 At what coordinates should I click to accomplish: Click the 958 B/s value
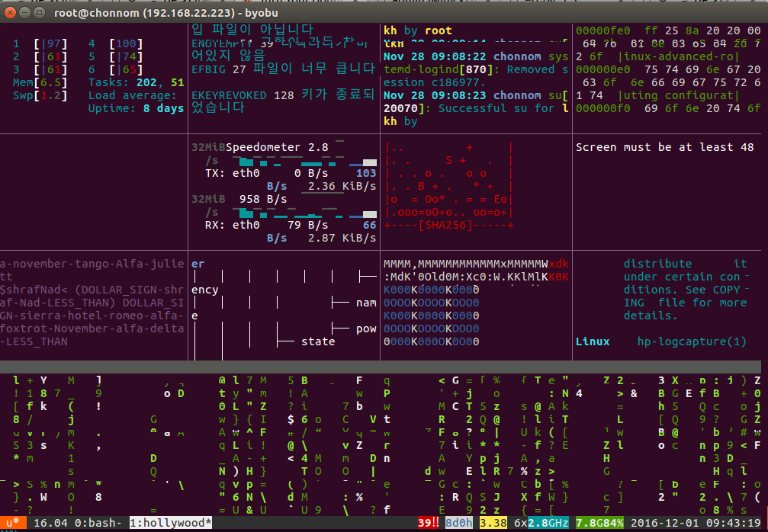(263, 199)
